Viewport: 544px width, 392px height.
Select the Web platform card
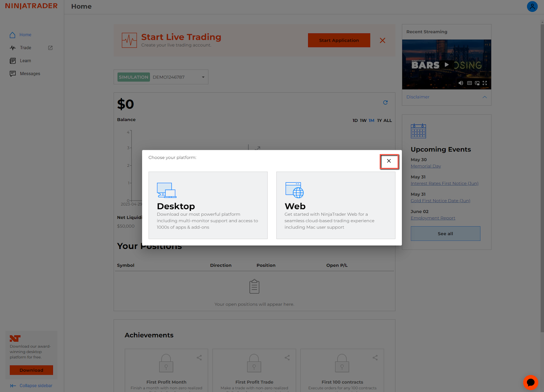click(x=336, y=205)
